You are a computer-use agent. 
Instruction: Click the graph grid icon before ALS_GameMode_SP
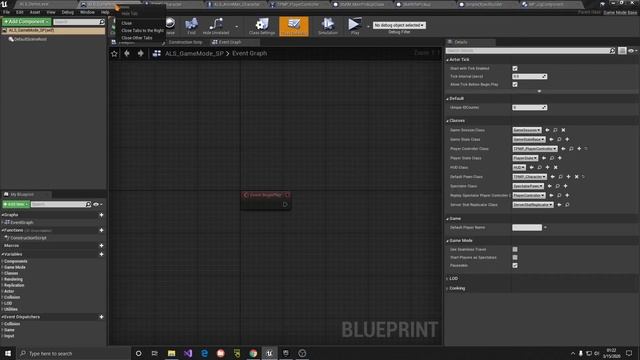click(x=156, y=53)
